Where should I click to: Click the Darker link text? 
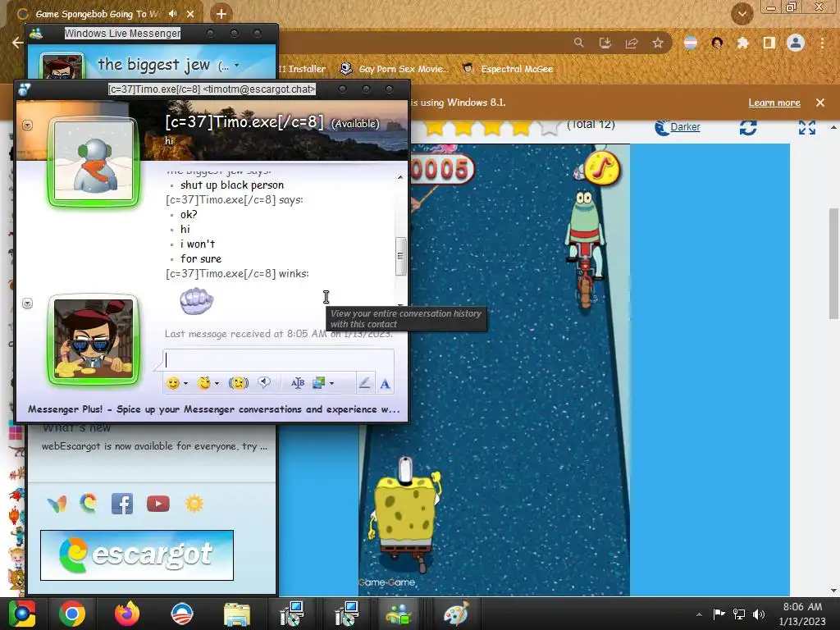click(685, 127)
